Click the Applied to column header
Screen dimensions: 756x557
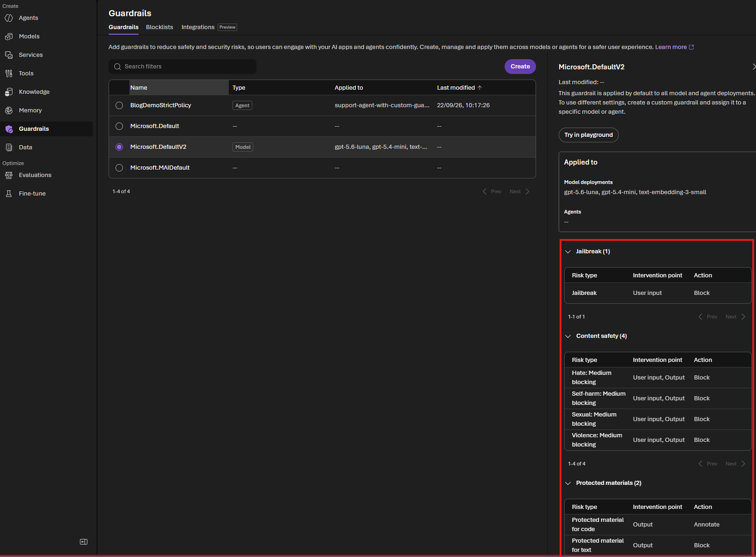pos(349,88)
